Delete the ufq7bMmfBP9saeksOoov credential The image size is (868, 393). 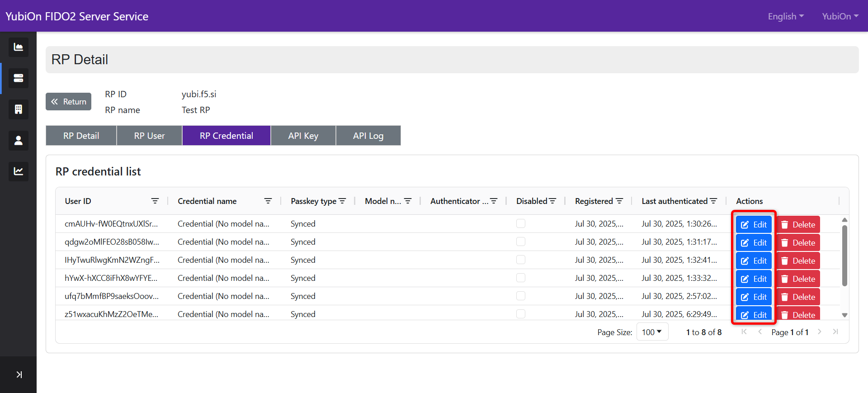798,297
